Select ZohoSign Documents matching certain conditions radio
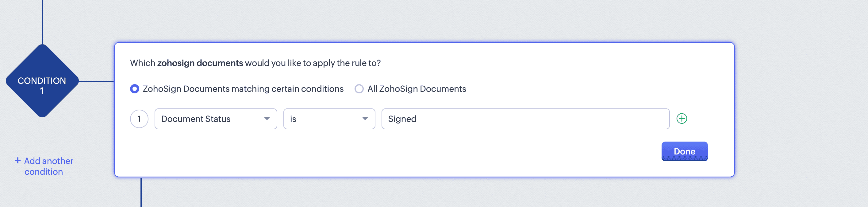The height and width of the screenshot is (207, 868). pyautogui.click(x=134, y=89)
